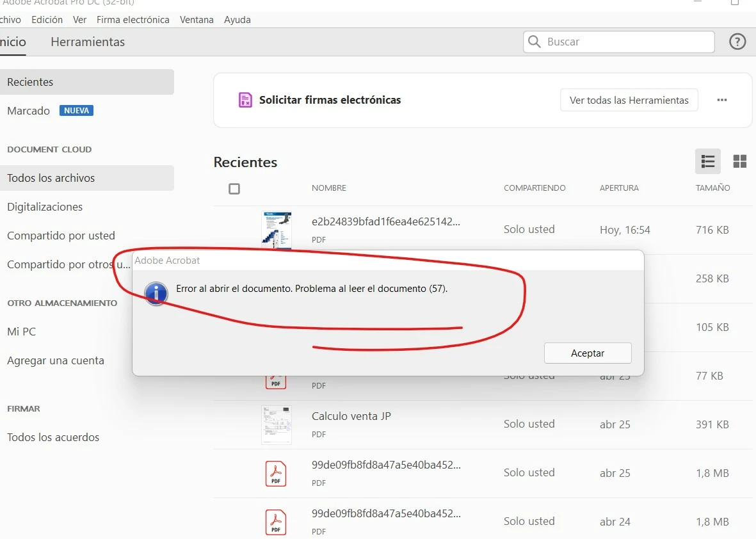Switch to list view icon
The image size is (756, 539).
point(708,161)
